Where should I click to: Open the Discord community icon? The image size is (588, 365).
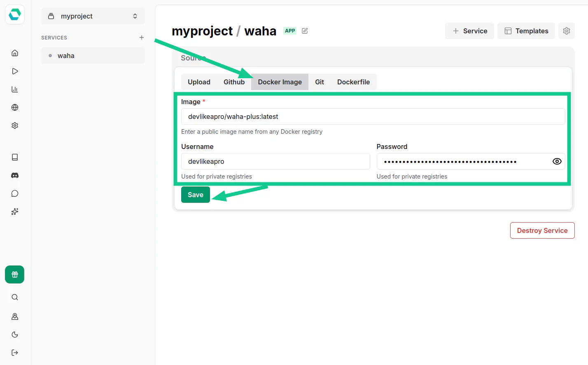point(14,175)
